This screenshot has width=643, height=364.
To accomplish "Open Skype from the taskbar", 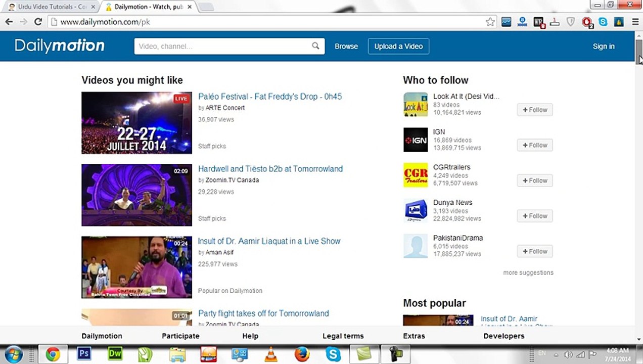I will [333, 354].
